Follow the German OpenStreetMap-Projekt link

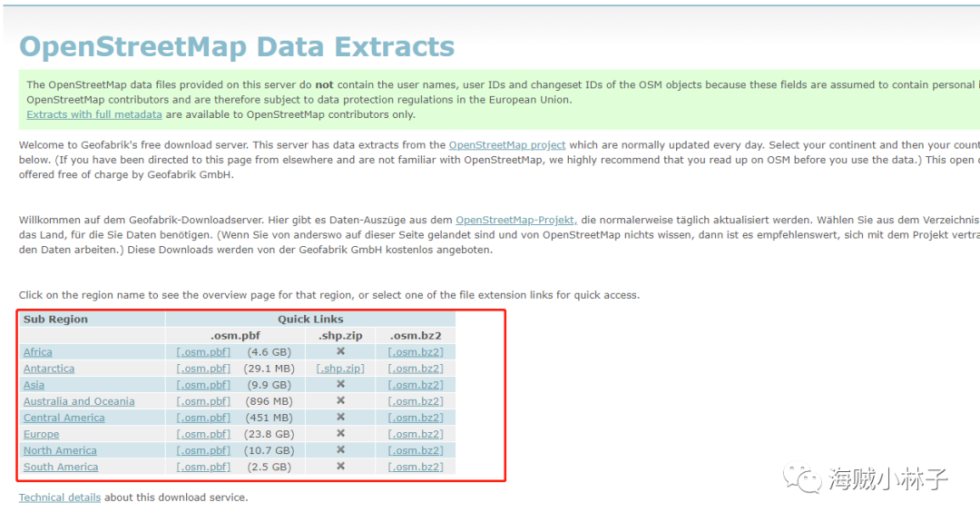tap(516, 220)
